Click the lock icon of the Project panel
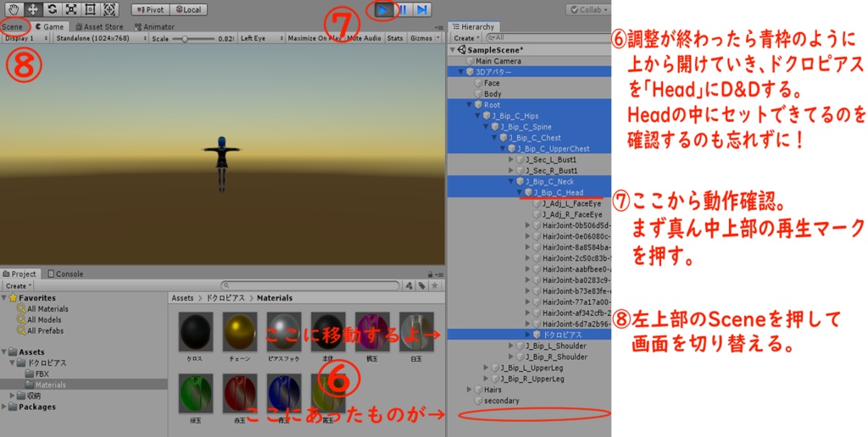868x437 pixels. tap(430, 274)
